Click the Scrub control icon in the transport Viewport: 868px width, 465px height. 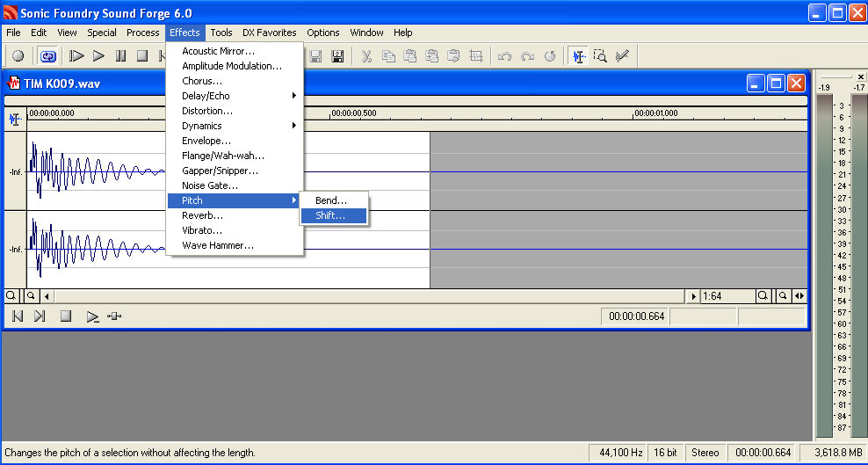tap(114, 316)
